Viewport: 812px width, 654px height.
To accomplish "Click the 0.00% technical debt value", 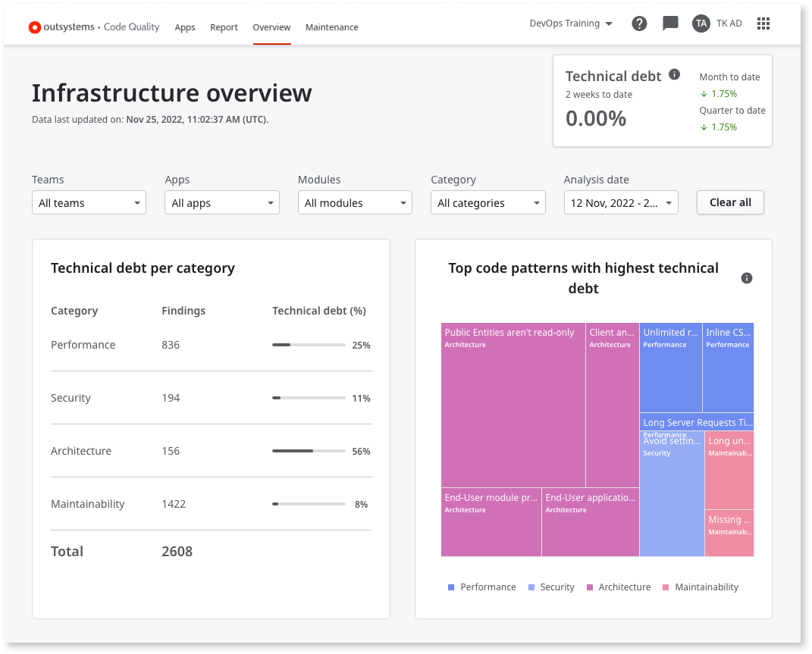I will [595, 118].
